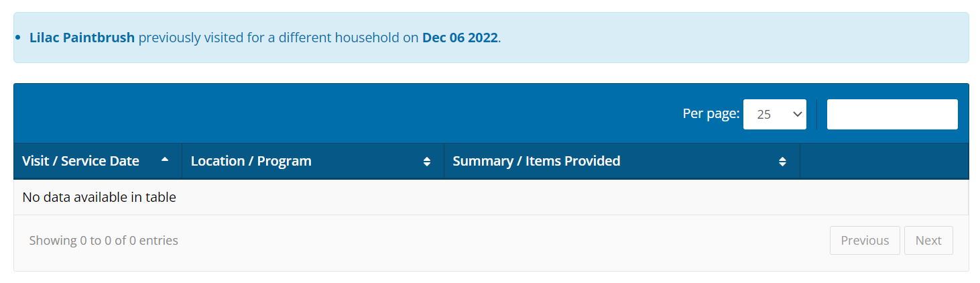This screenshot has height=283, width=980.
Task: Click the blue toolbar area left of Per page
Action: coord(335,114)
